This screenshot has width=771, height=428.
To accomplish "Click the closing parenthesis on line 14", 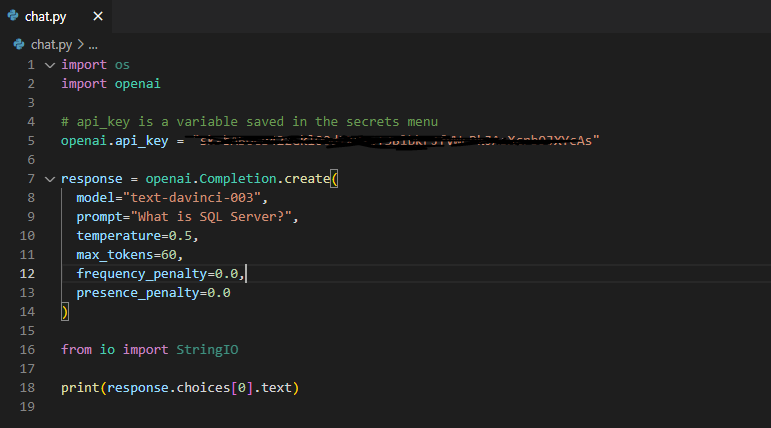I will (x=65, y=312).
